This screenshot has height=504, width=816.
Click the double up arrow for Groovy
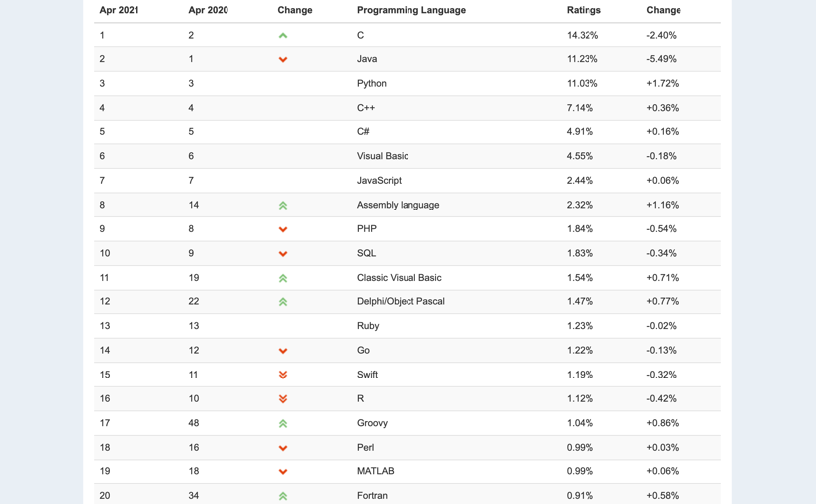coord(283,424)
